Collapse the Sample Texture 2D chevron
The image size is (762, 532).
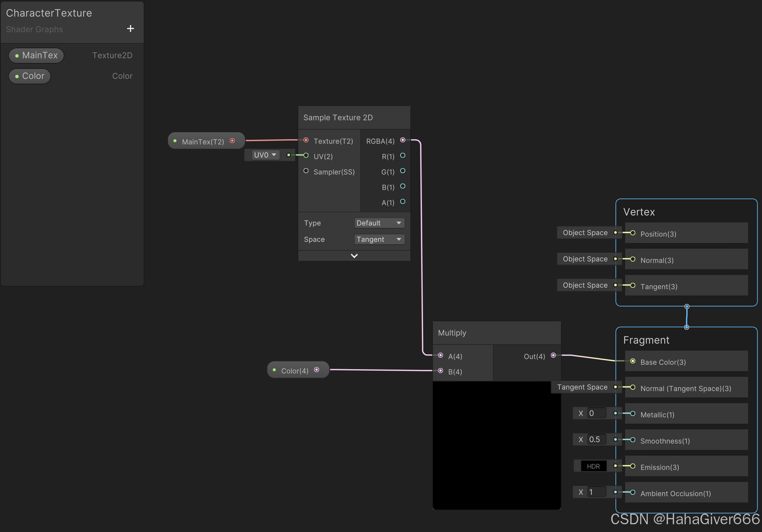click(354, 256)
